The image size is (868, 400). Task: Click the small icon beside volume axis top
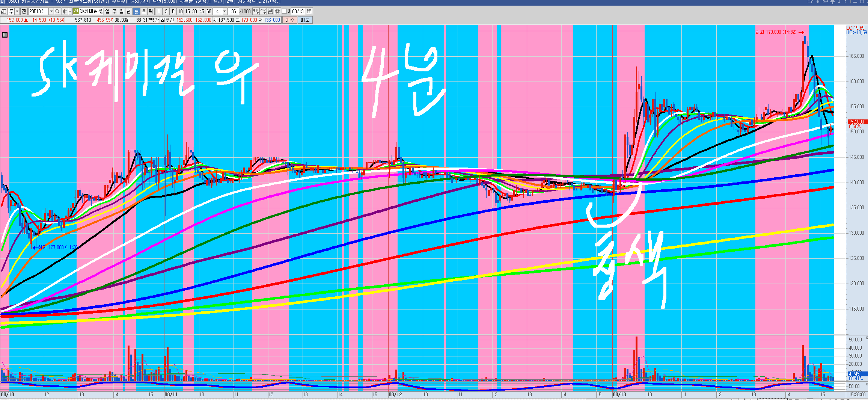(866, 338)
